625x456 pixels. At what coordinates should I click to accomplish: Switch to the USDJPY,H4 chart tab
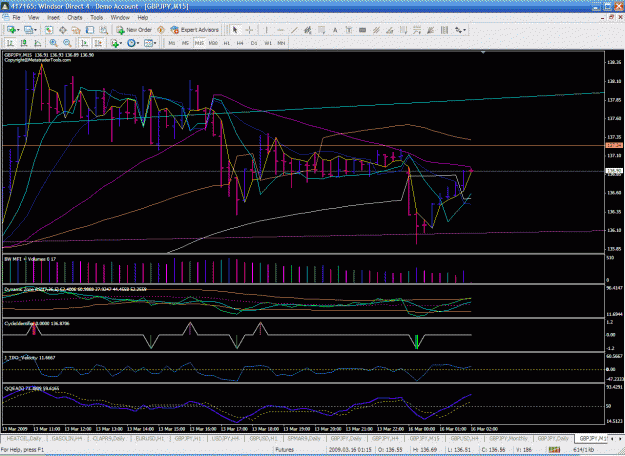pyautogui.click(x=226, y=438)
